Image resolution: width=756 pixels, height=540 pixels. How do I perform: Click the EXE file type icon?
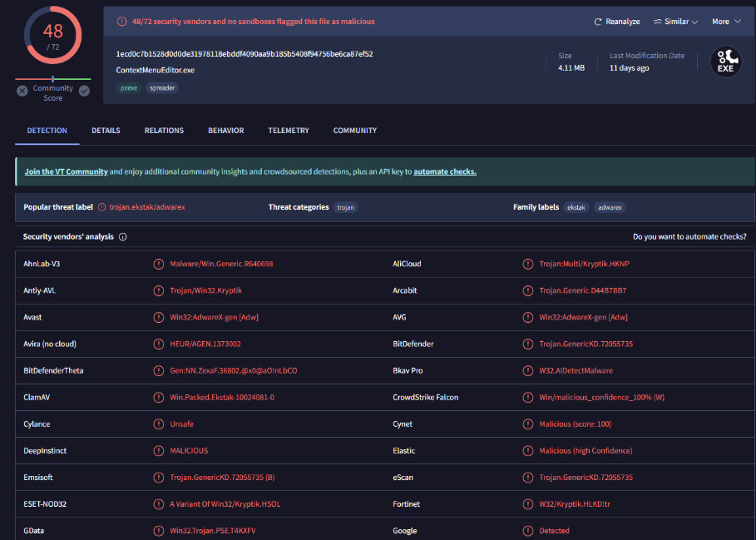pos(724,61)
